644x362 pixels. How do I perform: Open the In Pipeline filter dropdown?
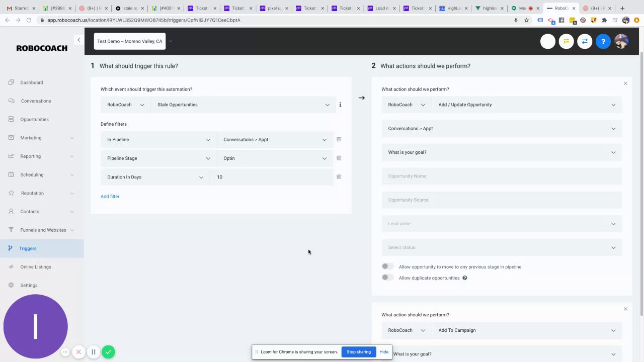point(158,140)
